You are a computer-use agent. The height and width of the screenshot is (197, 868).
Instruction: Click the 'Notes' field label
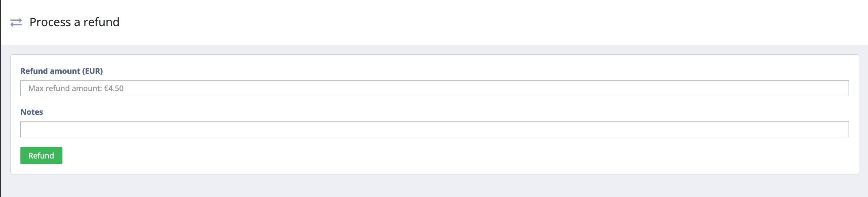32,112
